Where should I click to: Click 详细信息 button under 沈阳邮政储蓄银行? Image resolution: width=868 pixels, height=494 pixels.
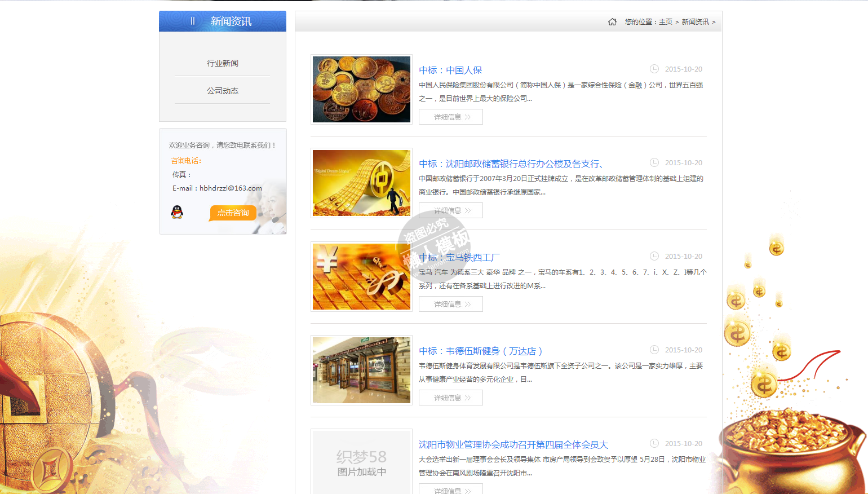click(451, 210)
